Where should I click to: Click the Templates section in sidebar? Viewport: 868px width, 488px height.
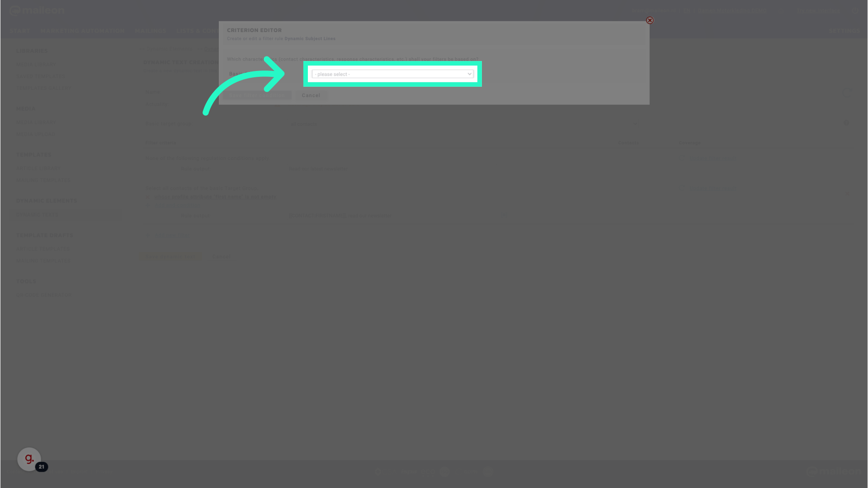point(34,154)
